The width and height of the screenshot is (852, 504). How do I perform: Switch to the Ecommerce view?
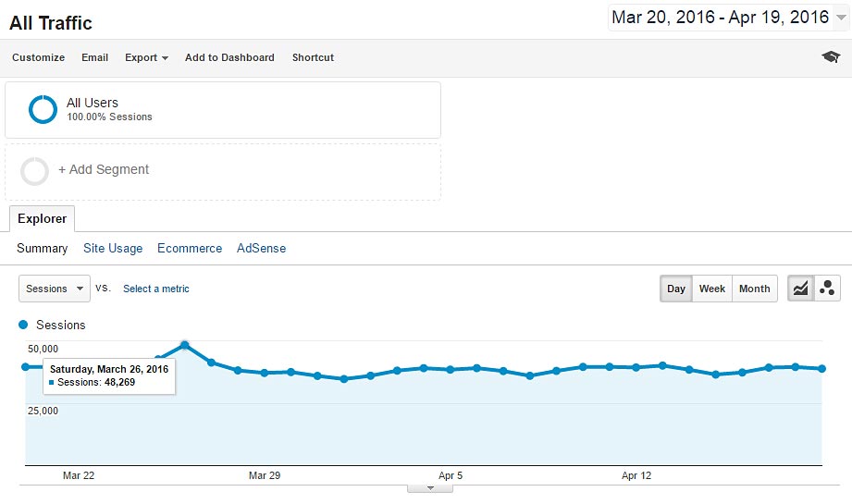190,249
